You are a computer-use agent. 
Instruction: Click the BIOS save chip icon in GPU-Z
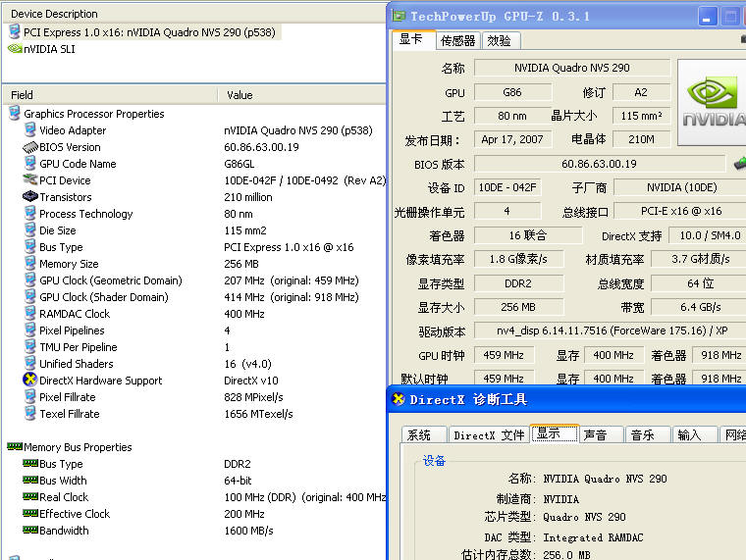pyautogui.click(x=740, y=163)
